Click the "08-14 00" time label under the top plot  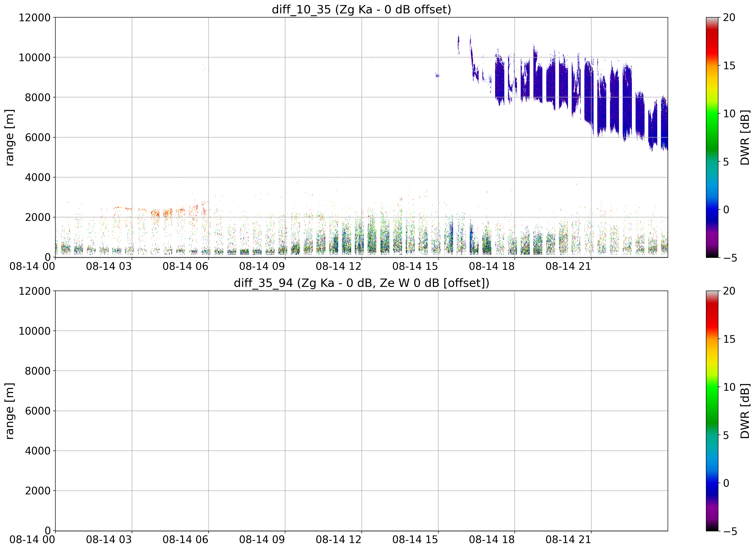pos(32,266)
